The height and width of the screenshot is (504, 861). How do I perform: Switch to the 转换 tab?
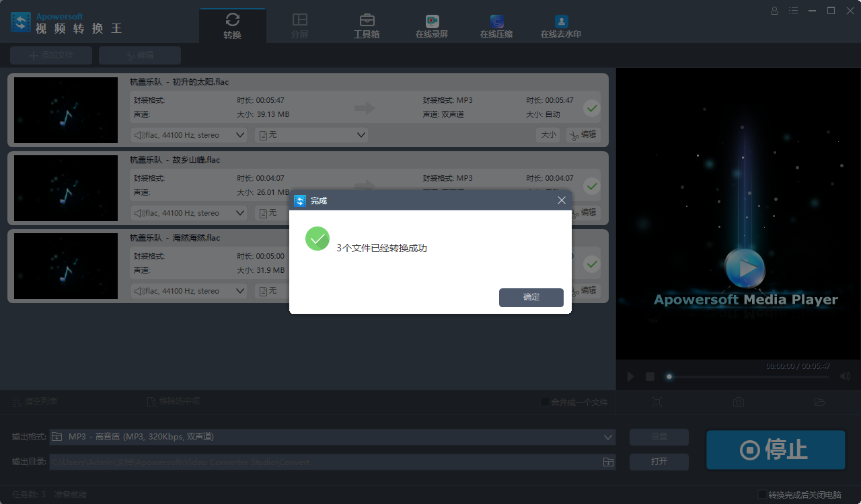233,26
